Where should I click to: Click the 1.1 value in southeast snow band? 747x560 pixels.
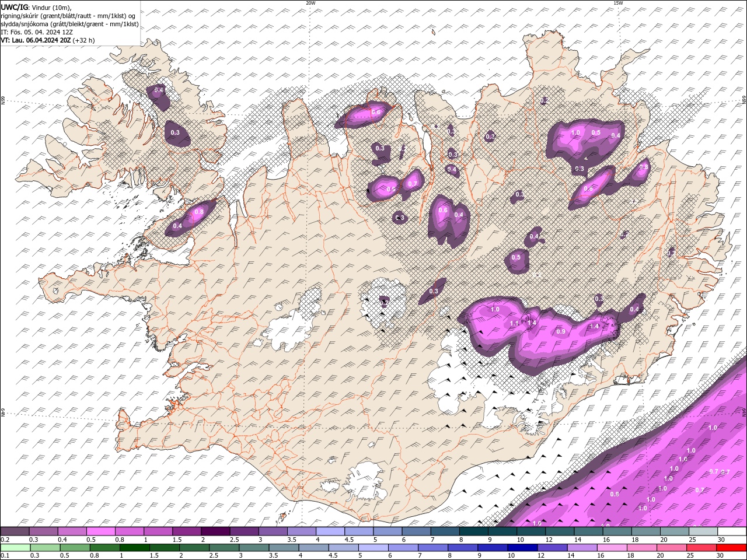coord(514,323)
